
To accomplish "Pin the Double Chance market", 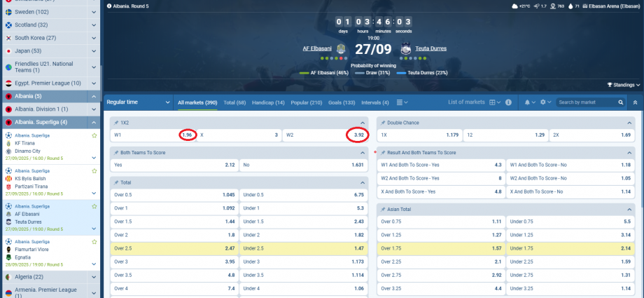I will click(x=383, y=123).
